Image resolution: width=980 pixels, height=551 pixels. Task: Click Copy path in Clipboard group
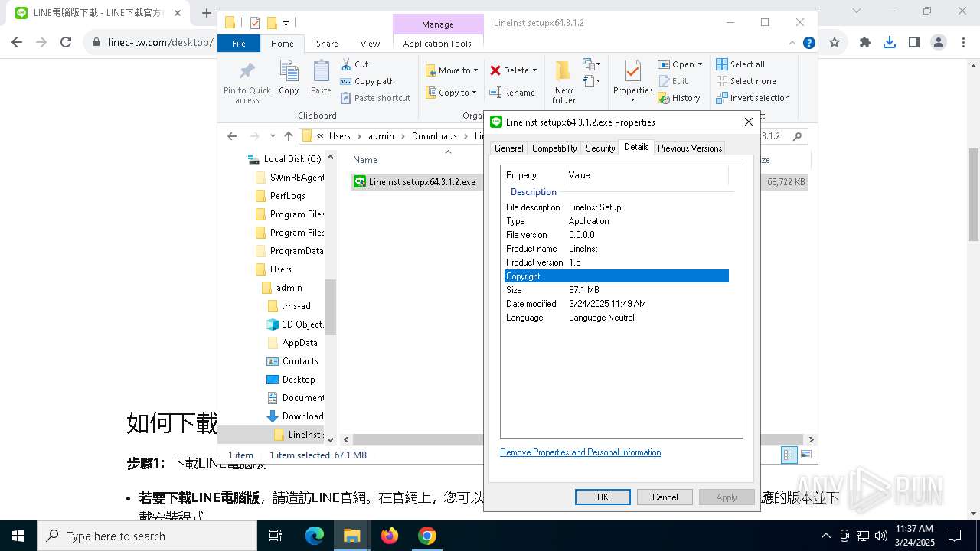tap(367, 81)
